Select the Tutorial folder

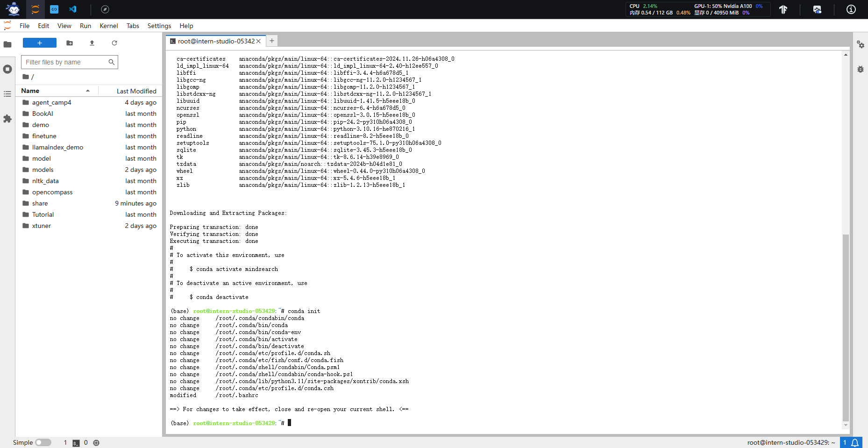click(x=89, y=214)
